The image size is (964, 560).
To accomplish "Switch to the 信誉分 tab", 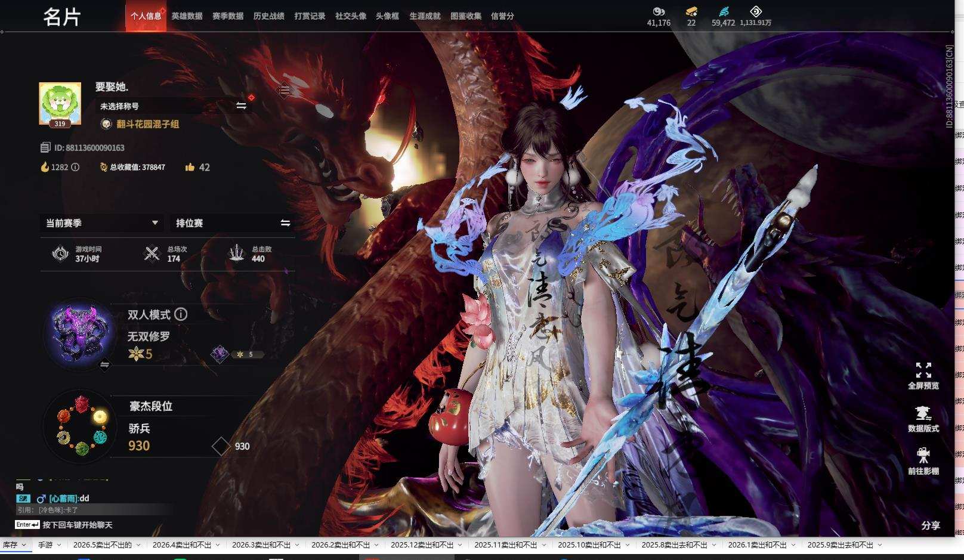I will click(502, 16).
